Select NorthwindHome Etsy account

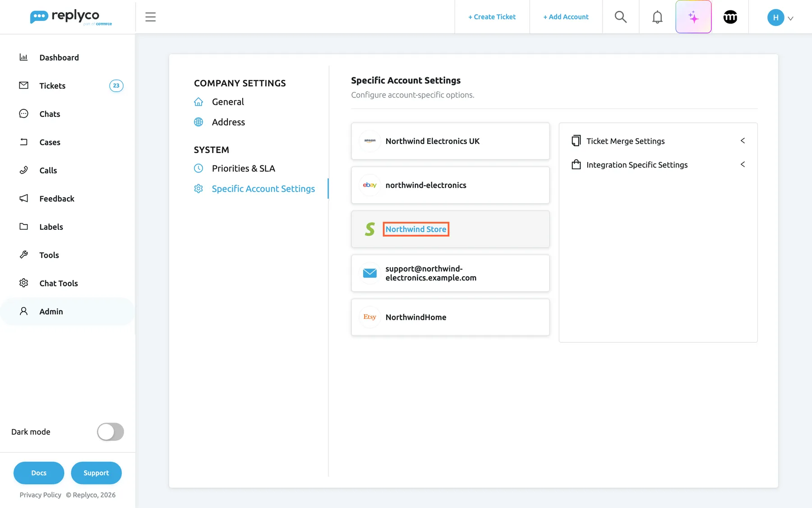450,317
